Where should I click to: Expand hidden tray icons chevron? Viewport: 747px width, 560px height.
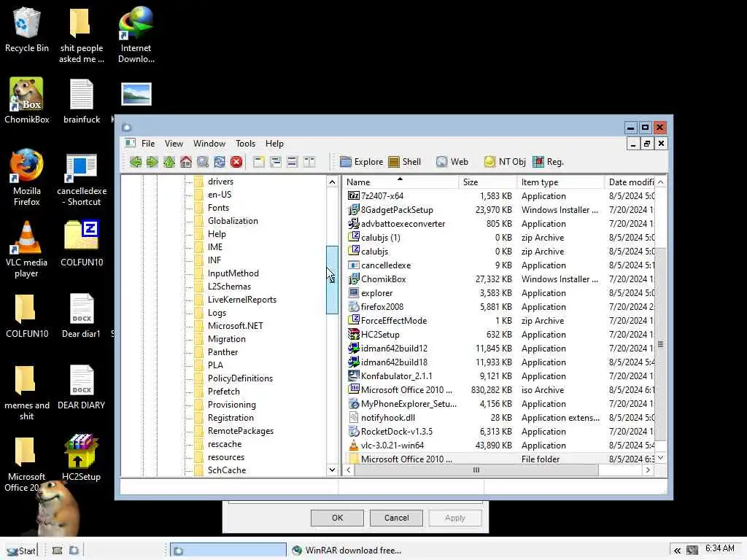[x=677, y=551]
